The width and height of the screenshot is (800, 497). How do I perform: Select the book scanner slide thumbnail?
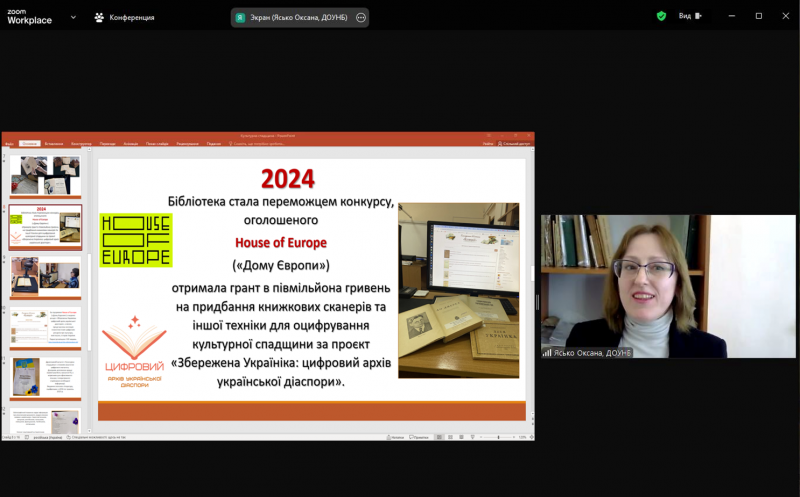(45, 278)
